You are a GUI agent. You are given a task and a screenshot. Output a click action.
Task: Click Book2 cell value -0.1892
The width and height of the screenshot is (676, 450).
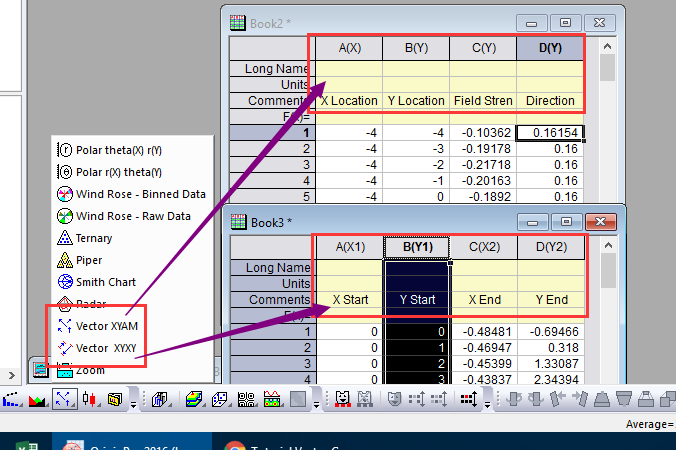point(484,197)
